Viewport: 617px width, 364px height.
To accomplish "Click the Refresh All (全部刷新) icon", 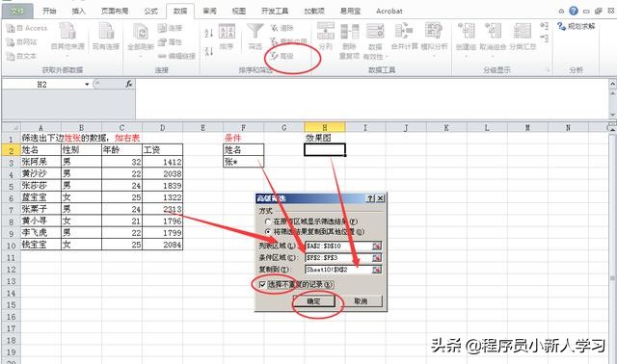I will [141, 32].
